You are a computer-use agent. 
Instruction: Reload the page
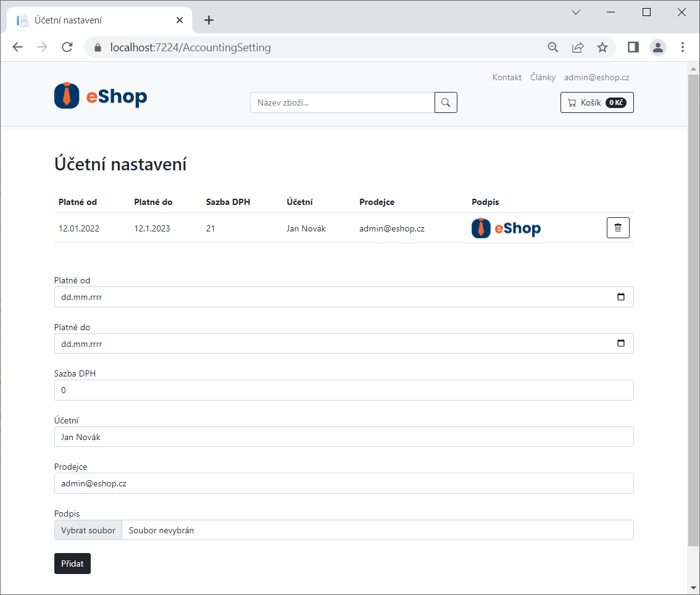click(x=67, y=48)
